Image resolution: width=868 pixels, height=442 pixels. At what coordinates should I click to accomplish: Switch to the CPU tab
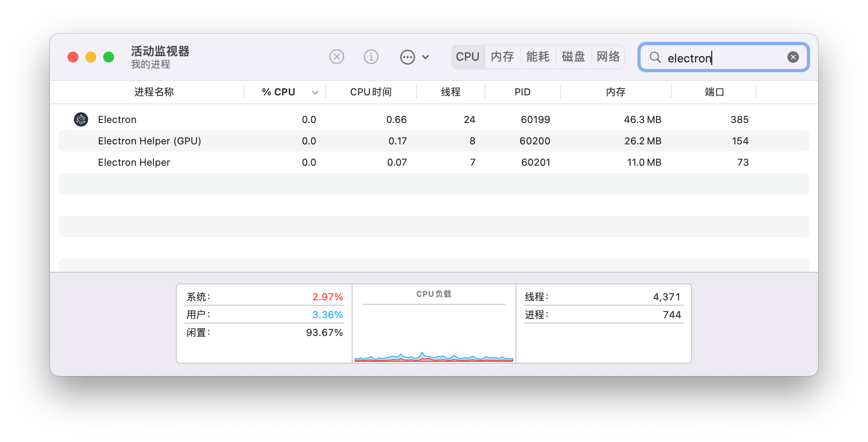(467, 57)
